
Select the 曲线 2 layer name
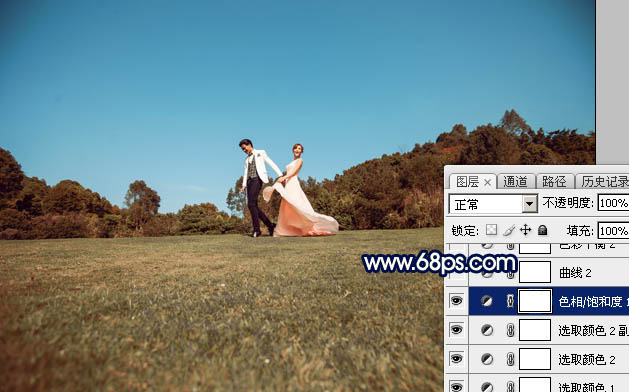coord(575,273)
